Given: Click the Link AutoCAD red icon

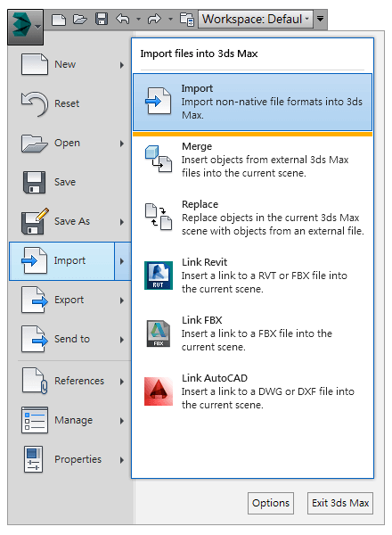Looking at the screenshot, I should tap(159, 391).
